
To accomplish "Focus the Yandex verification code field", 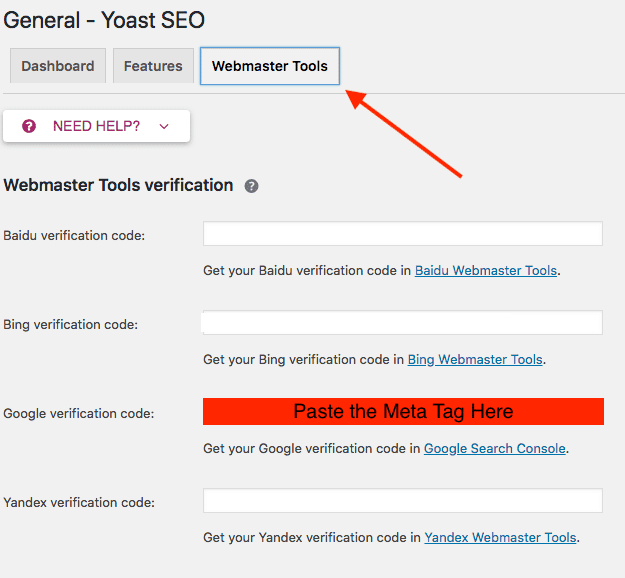I will tap(403, 501).
